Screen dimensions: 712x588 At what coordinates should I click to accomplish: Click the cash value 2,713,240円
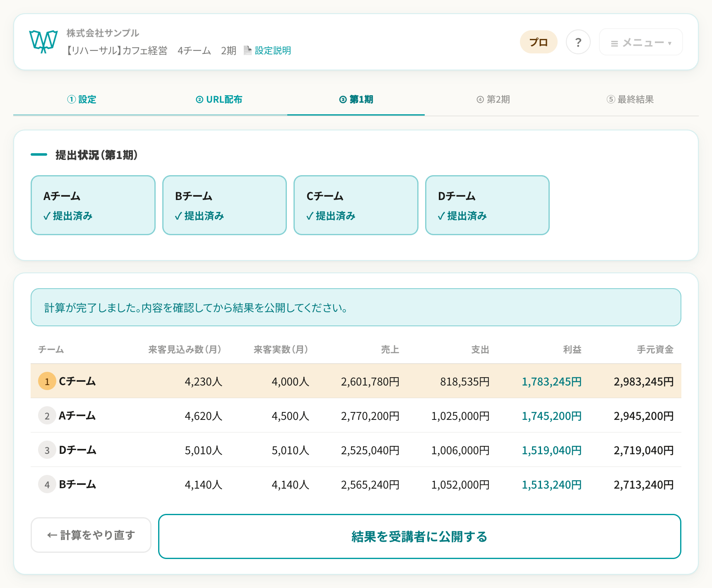pyautogui.click(x=644, y=485)
